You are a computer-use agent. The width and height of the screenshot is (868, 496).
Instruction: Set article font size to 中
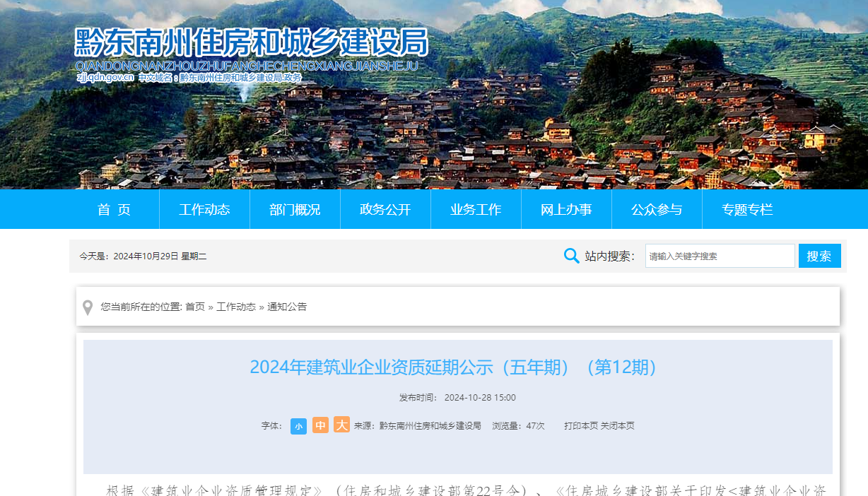pyautogui.click(x=319, y=425)
